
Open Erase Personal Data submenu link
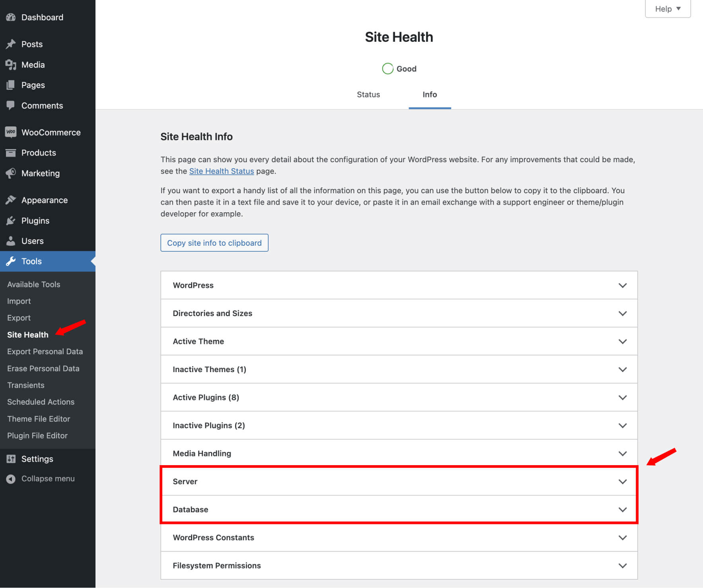point(43,369)
